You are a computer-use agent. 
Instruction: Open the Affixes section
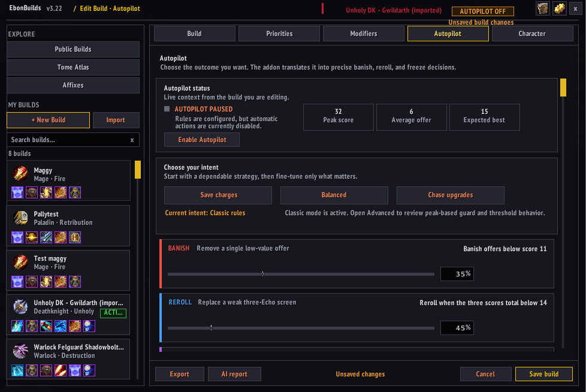pyautogui.click(x=73, y=85)
